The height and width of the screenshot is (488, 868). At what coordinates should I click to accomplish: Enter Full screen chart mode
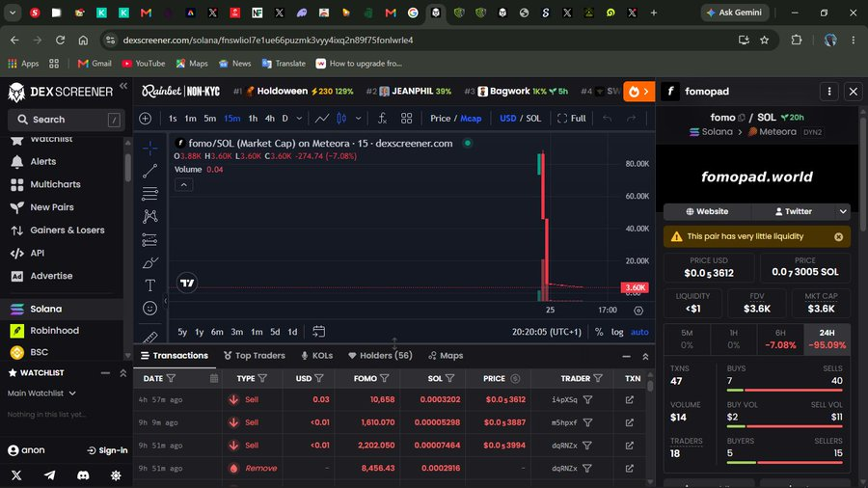tap(571, 119)
